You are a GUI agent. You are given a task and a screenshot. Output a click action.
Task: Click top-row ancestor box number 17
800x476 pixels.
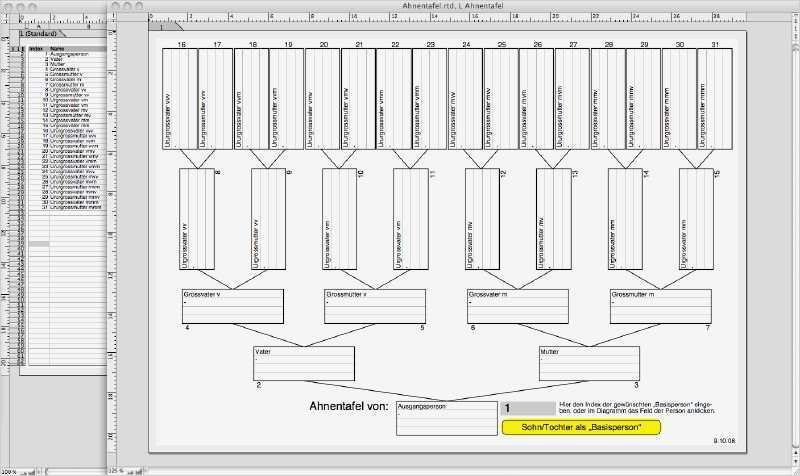(215, 99)
